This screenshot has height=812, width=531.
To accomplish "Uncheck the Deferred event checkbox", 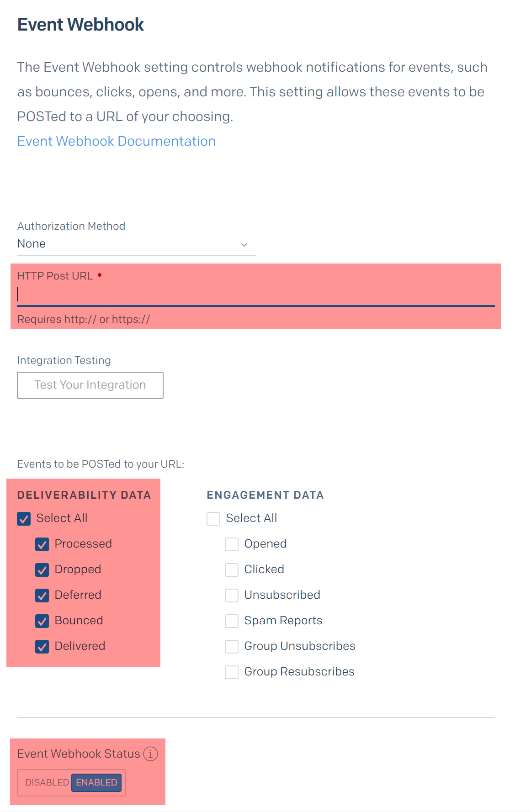I will point(42,596).
